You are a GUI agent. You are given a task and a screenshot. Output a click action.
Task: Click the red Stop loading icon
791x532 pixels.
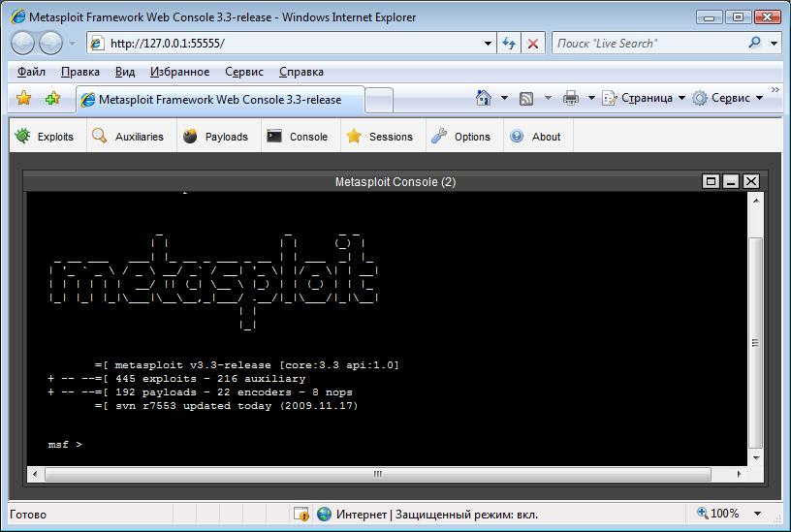click(x=533, y=44)
